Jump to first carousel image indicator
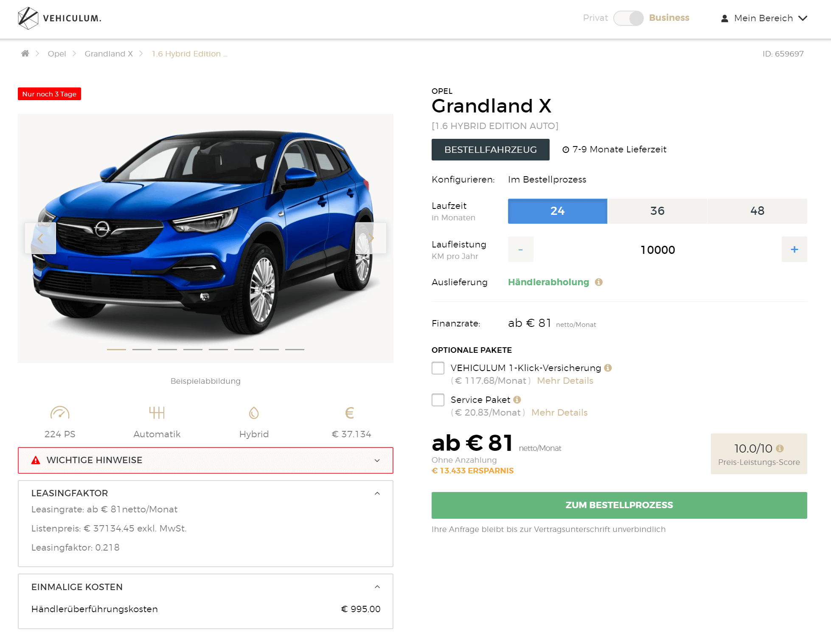 [x=116, y=349]
